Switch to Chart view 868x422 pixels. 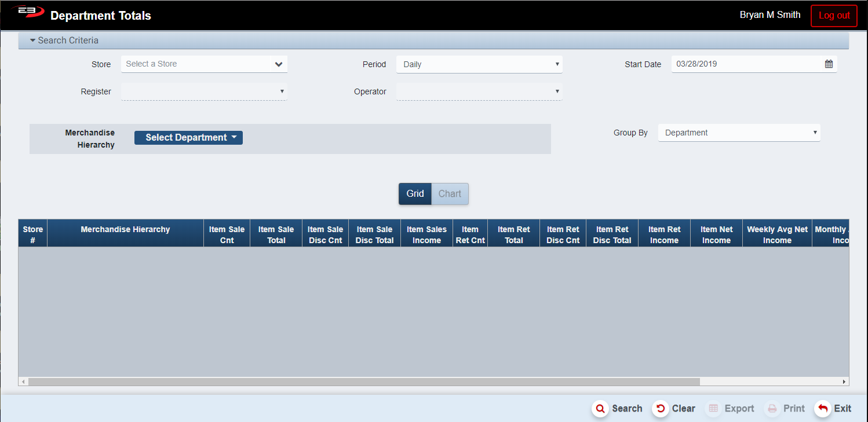(x=450, y=194)
